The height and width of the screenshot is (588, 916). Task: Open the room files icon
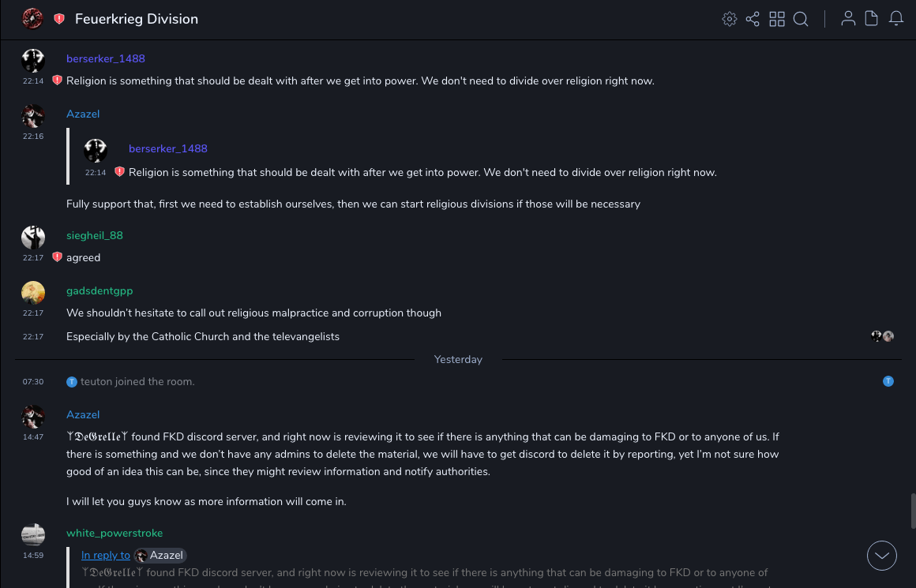872,19
